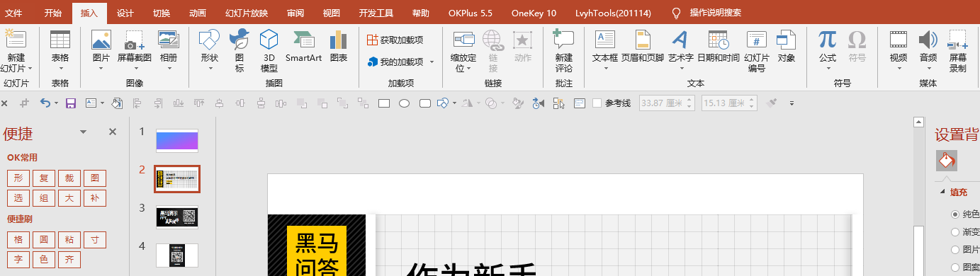Click the Screenshot (屏幕截图) icon

pos(134,50)
